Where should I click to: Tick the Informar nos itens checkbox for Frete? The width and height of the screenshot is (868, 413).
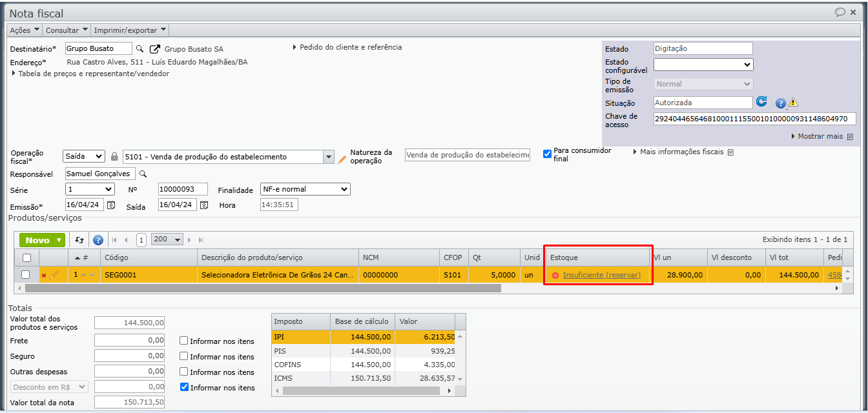(184, 341)
